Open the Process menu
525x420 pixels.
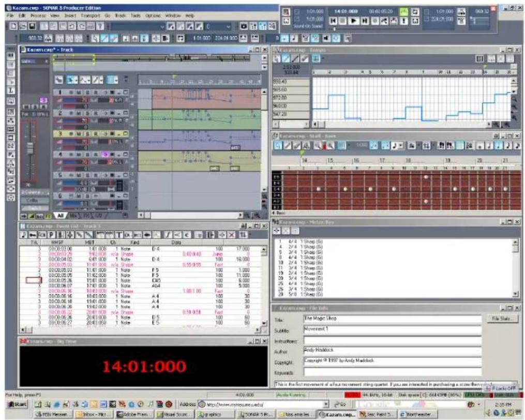click(x=38, y=16)
